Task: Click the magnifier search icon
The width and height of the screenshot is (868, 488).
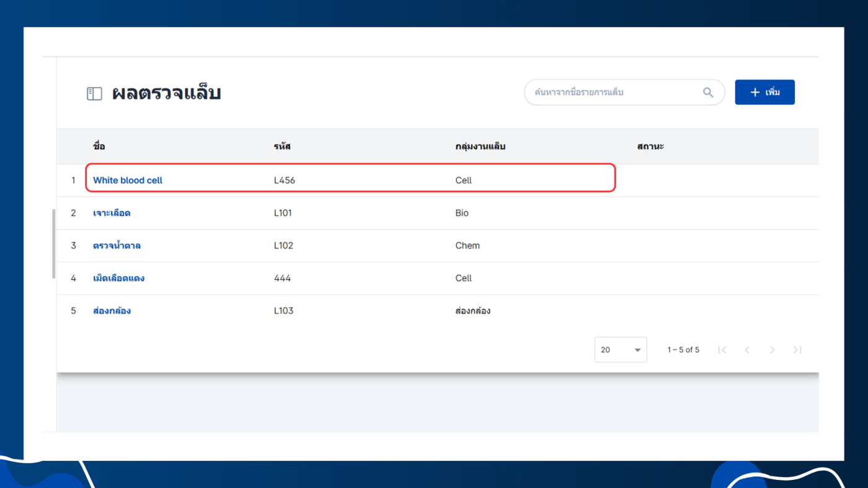Action: coord(708,92)
